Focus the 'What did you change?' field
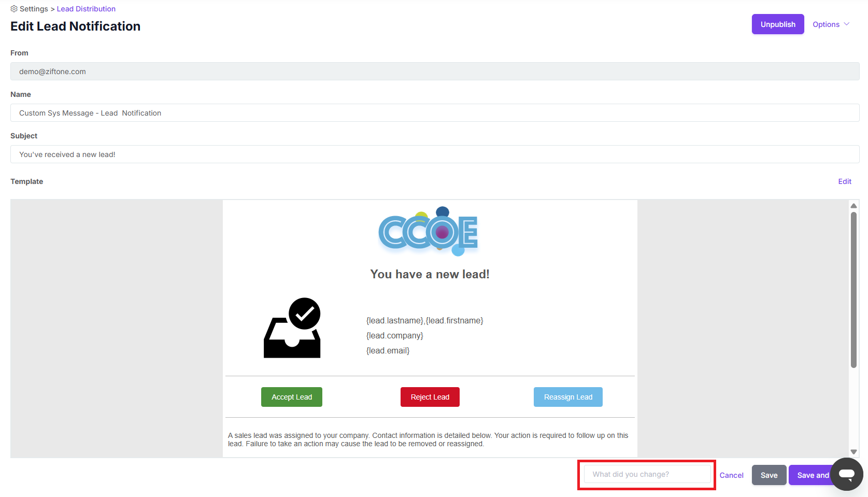Viewport: 868px width, 497px height. (x=647, y=474)
